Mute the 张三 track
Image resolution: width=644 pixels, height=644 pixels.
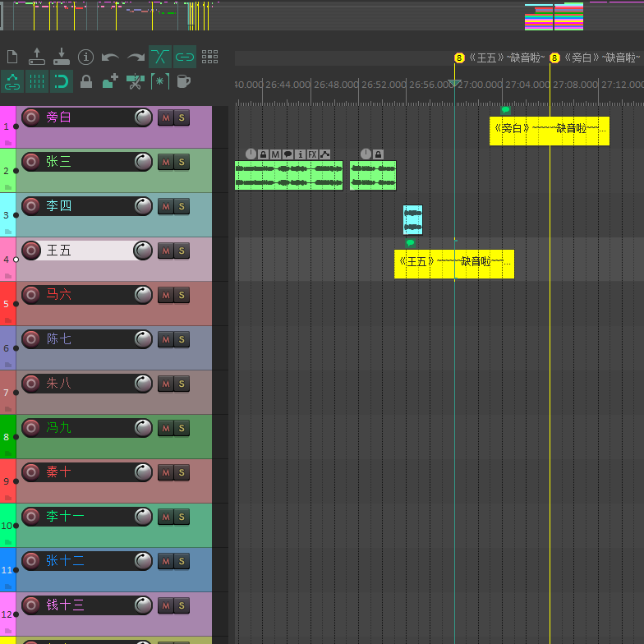[x=166, y=163]
